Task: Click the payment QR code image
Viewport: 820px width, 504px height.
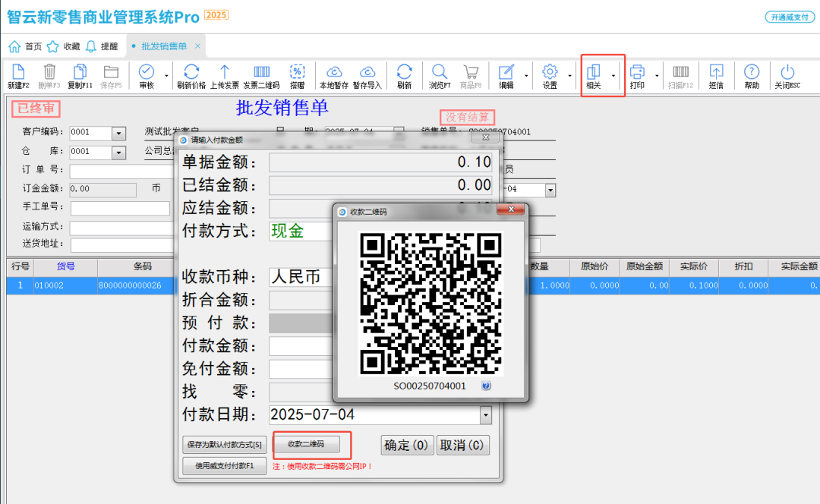Action: [431, 304]
